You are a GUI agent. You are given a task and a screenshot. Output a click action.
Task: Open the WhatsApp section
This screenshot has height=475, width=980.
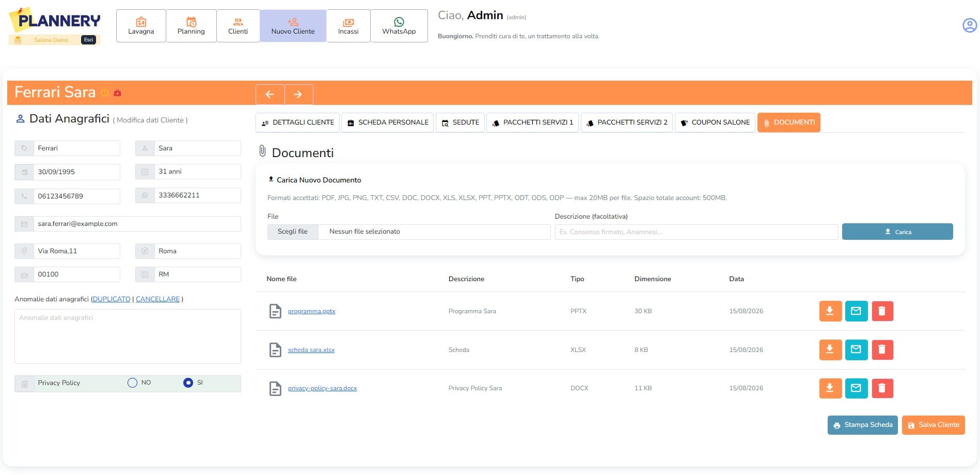[x=399, y=26]
